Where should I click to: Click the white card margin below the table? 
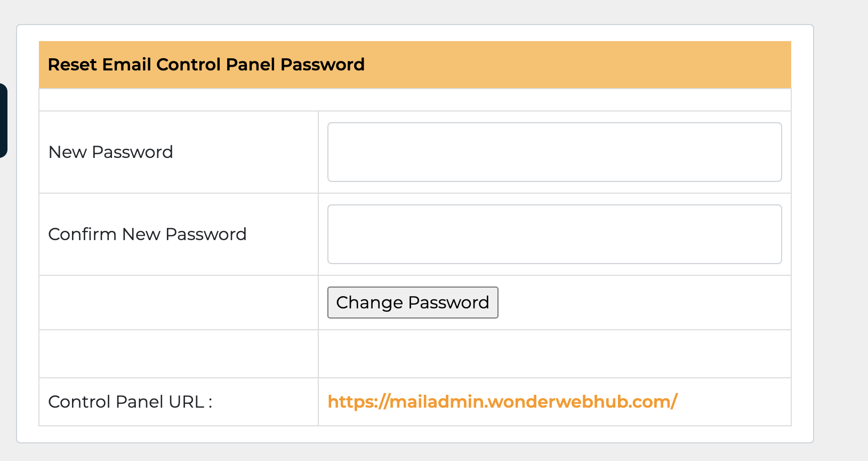[x=415, y=434]
